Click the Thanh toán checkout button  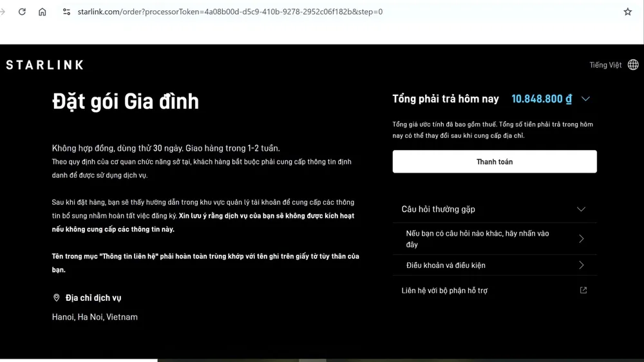495,162
